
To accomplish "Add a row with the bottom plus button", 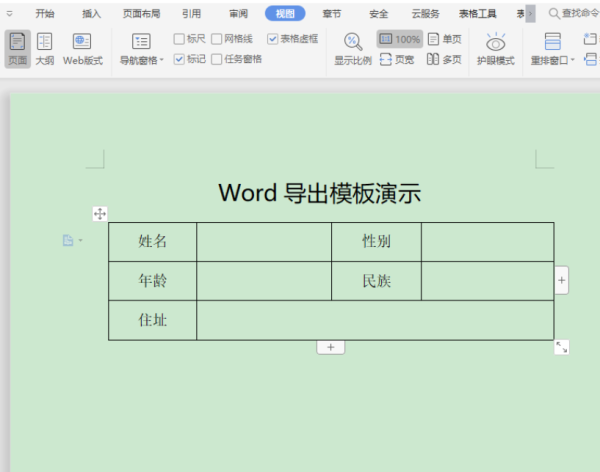I will pos(331,347).
